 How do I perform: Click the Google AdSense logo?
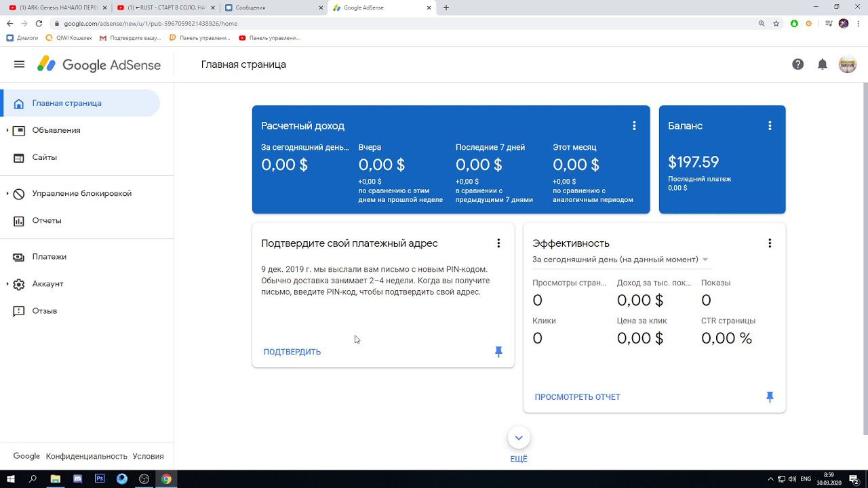point(99,64)
